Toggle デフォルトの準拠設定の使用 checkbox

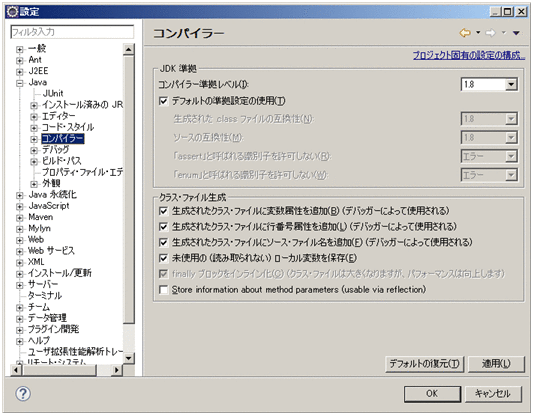(163, 101)
